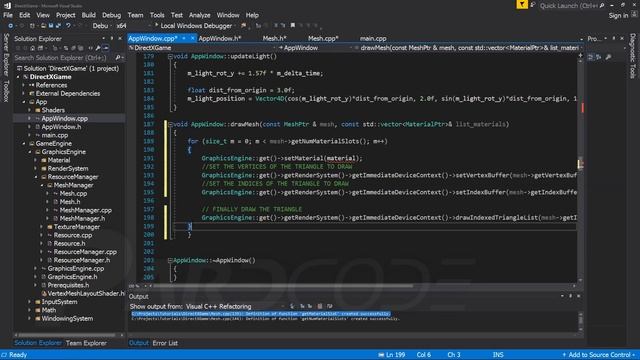Open the feedback icon beside Quick Launch

pos(532,5)
